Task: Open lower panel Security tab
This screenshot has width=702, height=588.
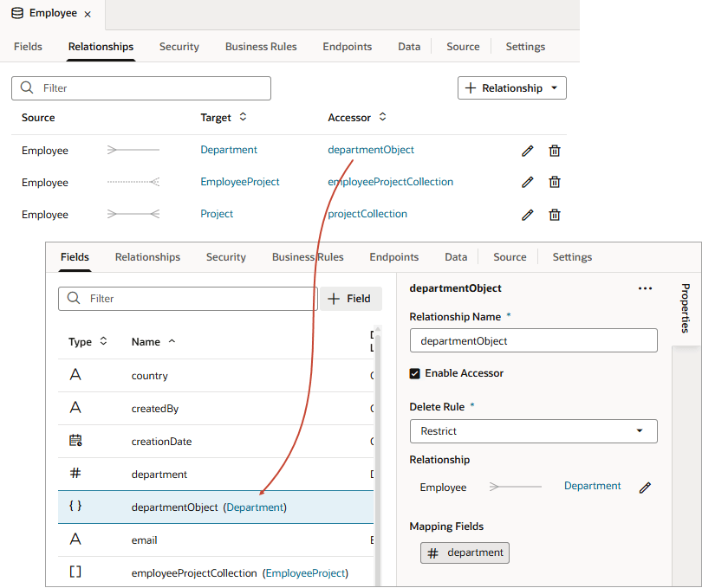Action: coord(226,257)
